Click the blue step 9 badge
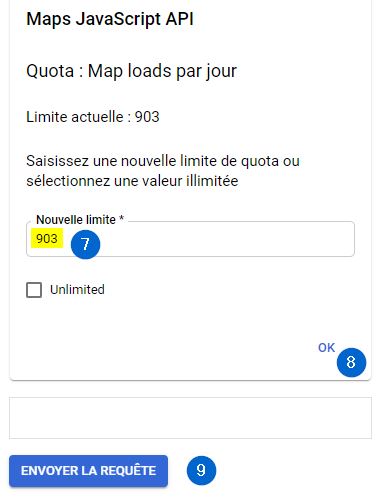The height and width of the screenshot is (501, 381). pyautogui.click(x=201, y=470)
